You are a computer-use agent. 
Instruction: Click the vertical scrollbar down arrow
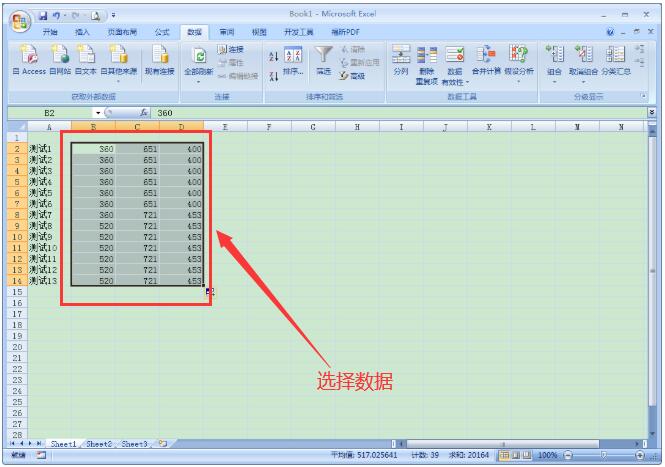coord(652,433)
